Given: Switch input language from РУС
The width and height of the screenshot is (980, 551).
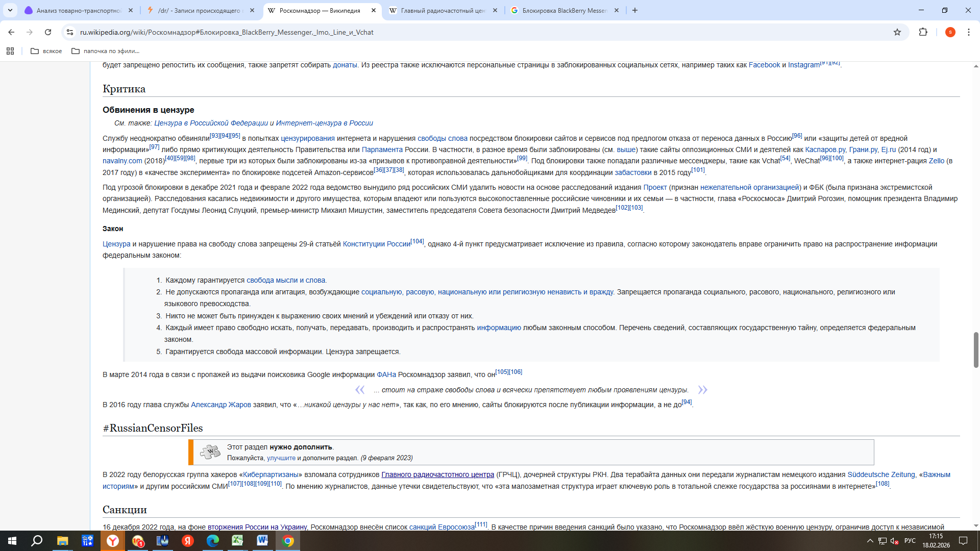Looking at the screenshot, I should pos(910,541).
